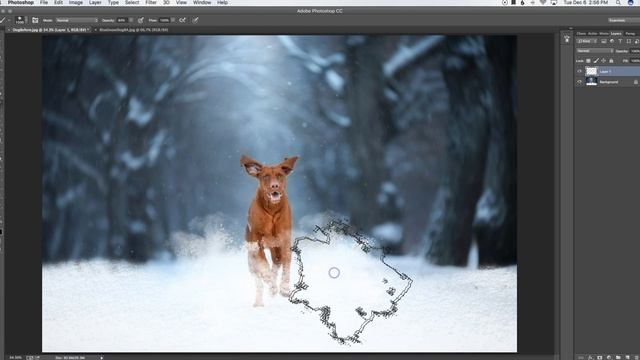Filter layers by smart objects icon
Screen dimensions: 640x360
(x=637, y=41)
